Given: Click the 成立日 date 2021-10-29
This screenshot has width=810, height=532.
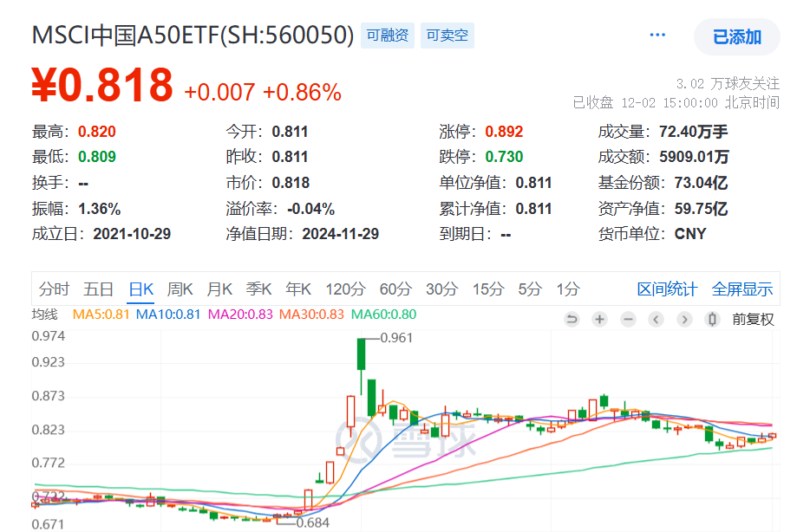Looking at the screenshot, I should point(132,234).
